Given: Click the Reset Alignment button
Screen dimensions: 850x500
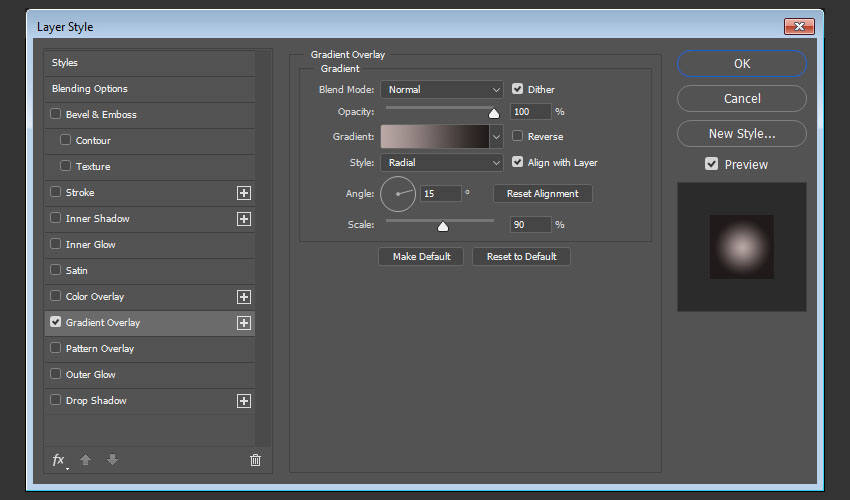Looking at the screenshot, I should click(x=542, y=194).
